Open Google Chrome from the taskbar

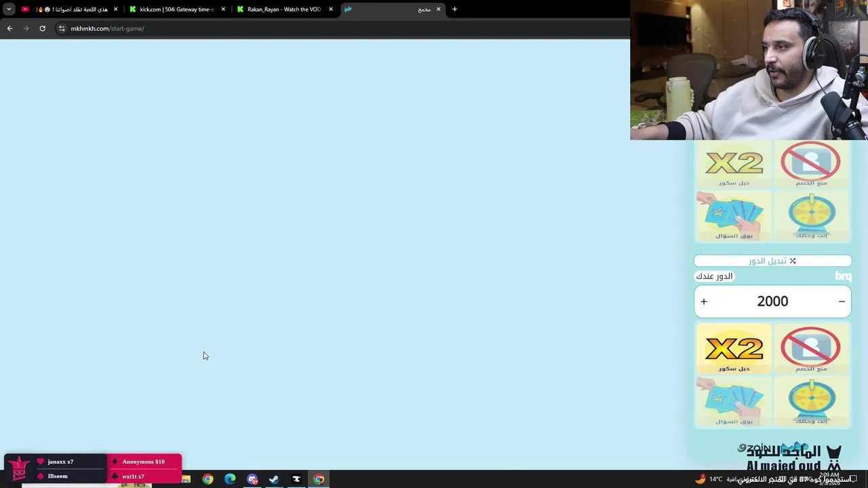(x=208, y=479)
